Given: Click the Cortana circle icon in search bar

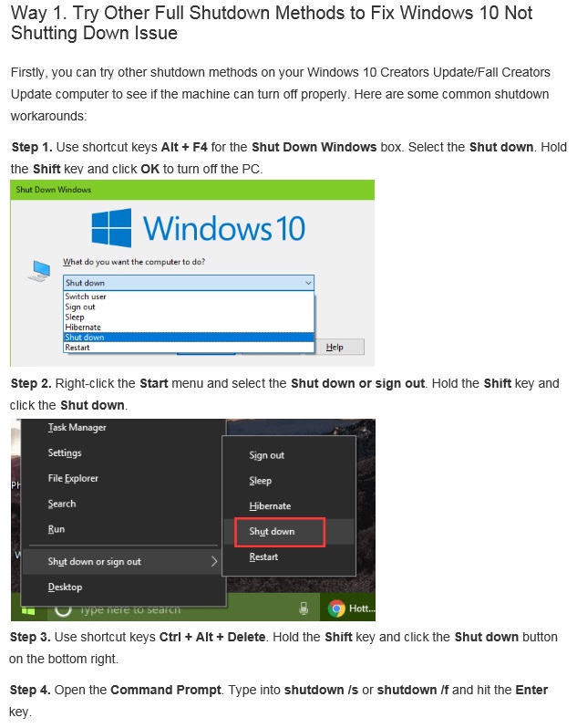Looking at the screenshot, I should (x=63, y=609).
